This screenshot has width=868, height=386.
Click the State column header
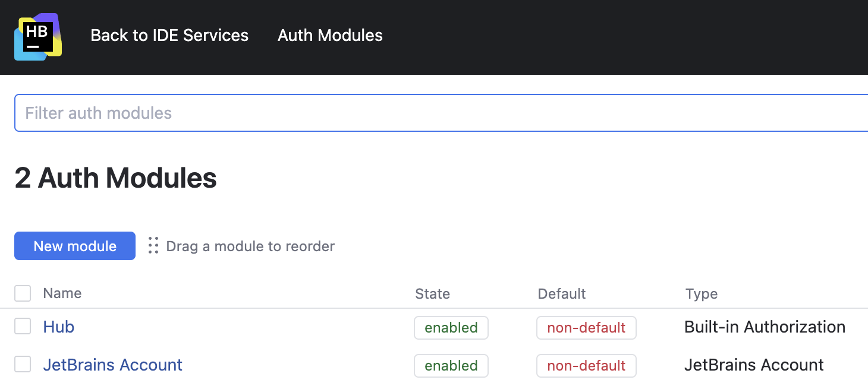pyautogui.click(x=432, y=294)
